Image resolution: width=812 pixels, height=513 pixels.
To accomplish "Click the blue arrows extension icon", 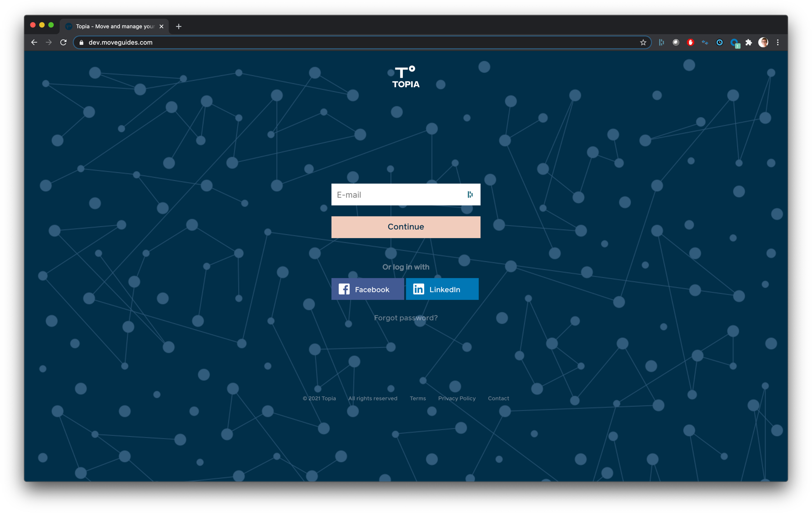I will (x=705, y=42).
